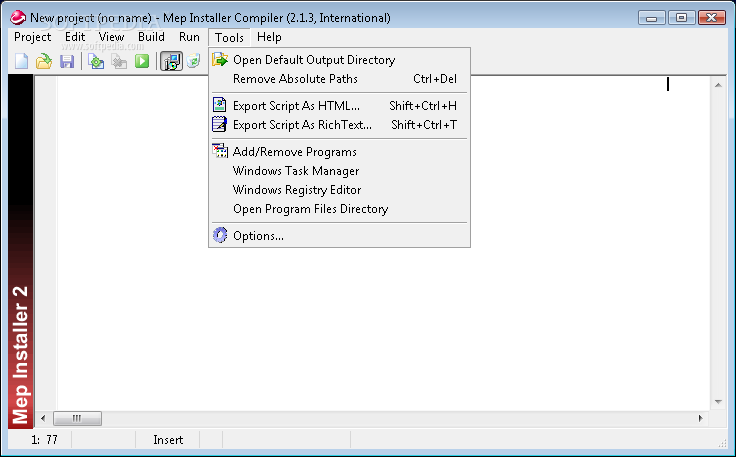
Task: Click the Mep Installer 2 sidebar banner
Action: point(20,252)
